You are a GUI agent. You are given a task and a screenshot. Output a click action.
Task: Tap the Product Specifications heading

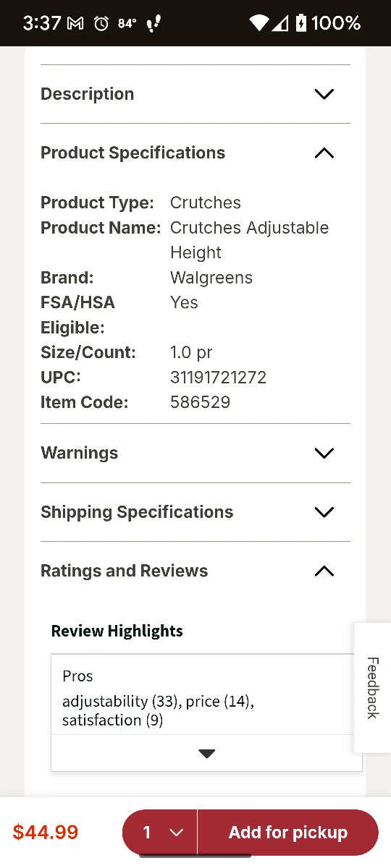point(133,153)
